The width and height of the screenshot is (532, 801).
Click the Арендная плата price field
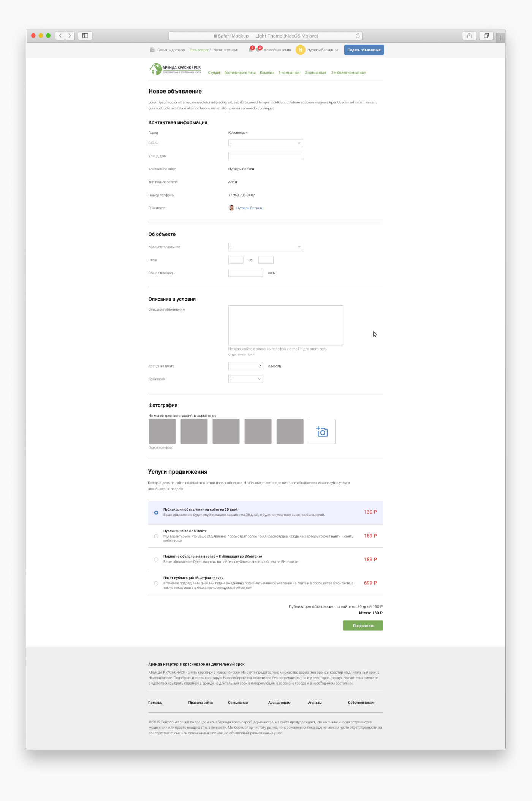pos(246,366)
